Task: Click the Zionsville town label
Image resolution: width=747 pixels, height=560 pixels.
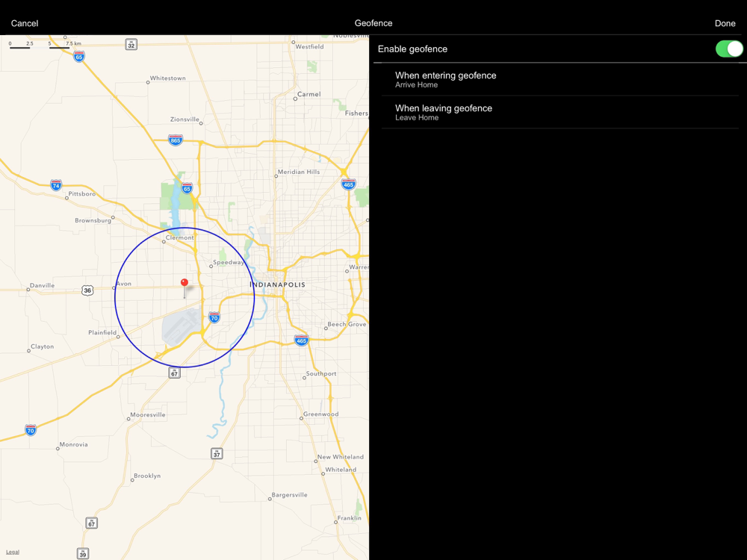Action: click(185, 119)
